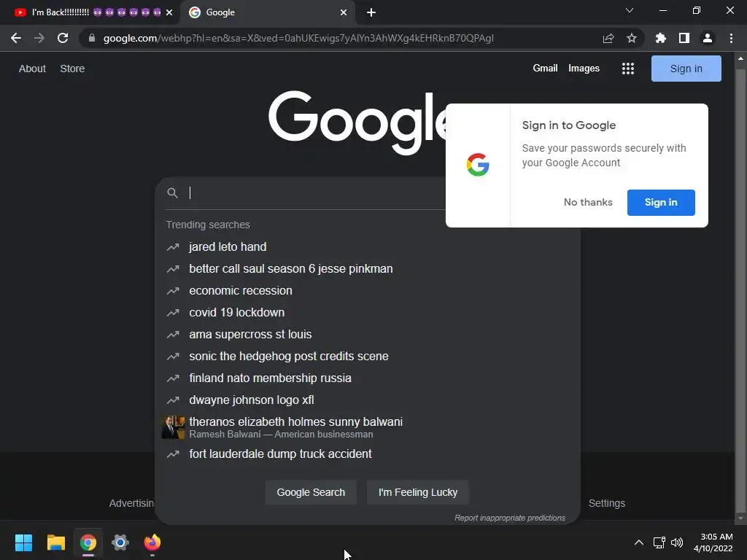Select trending search 'jared leto hand'
Screen dimensions: 747x560
(x=368, y=246)
